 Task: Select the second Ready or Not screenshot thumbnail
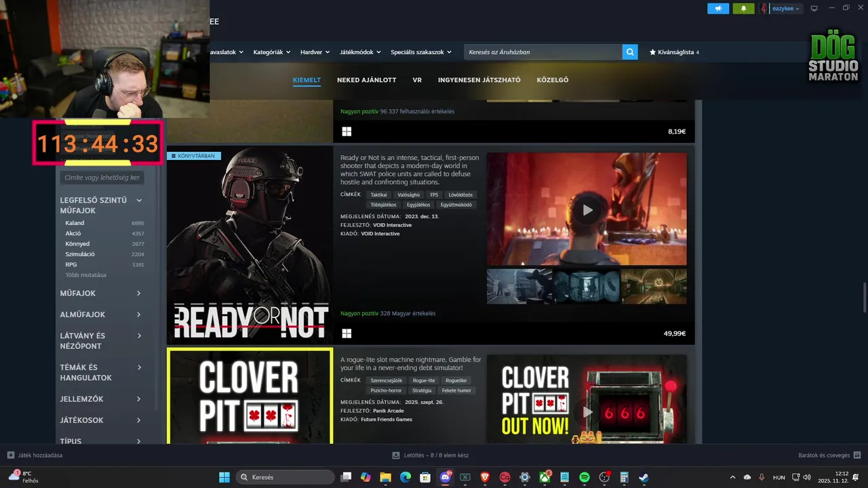point(587,286)
